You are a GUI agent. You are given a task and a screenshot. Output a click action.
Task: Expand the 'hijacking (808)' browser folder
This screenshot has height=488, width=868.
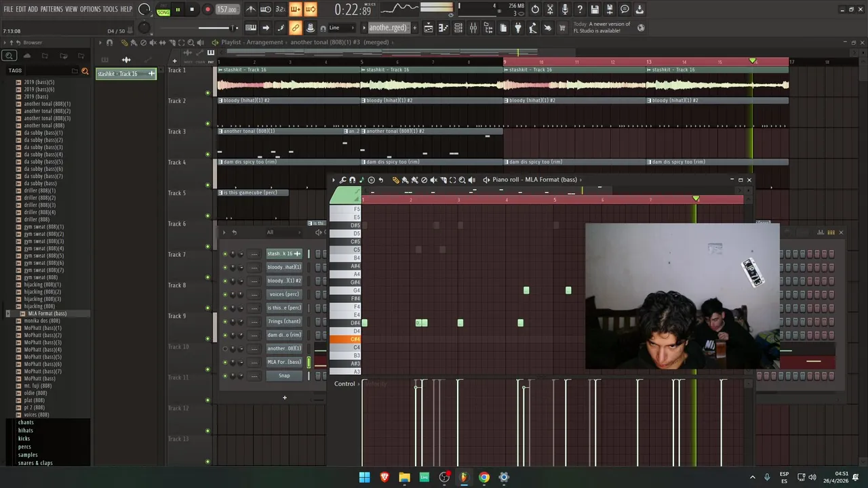coord(39,306)
